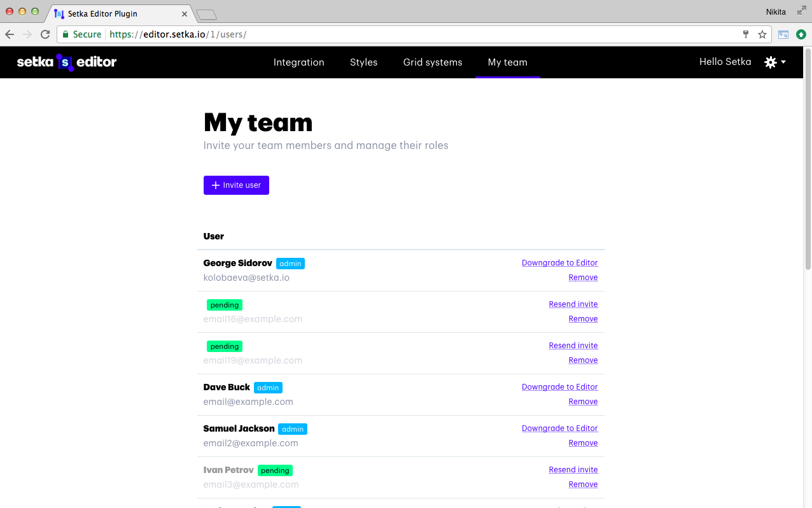The height and width of the screenshot is (508, 812).
Task: Click the green extension icon in toolbar
Action: [801, 34]
